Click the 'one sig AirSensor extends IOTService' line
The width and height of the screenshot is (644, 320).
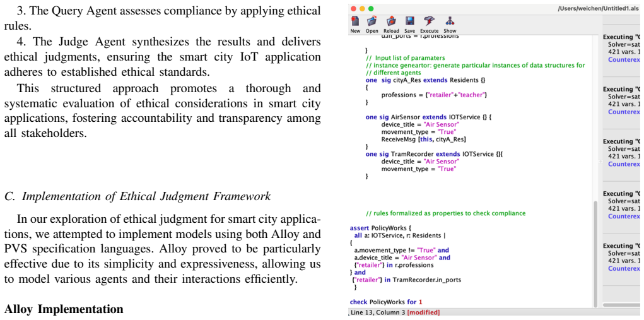pyautogui.click(x=428, y=117)
